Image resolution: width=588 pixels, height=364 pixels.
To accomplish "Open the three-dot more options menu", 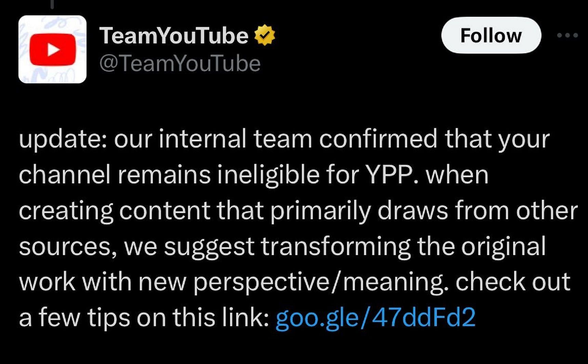I will click(x=567, y=35).
